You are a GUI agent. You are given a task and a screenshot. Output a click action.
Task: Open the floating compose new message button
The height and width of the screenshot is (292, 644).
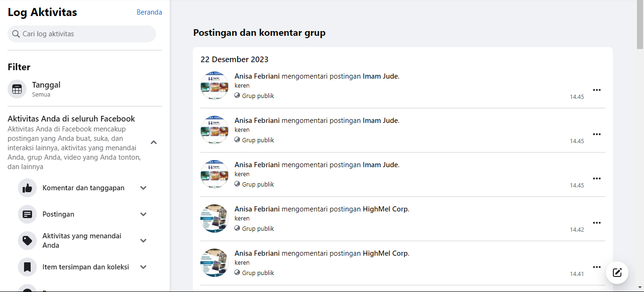coord(617,272)
